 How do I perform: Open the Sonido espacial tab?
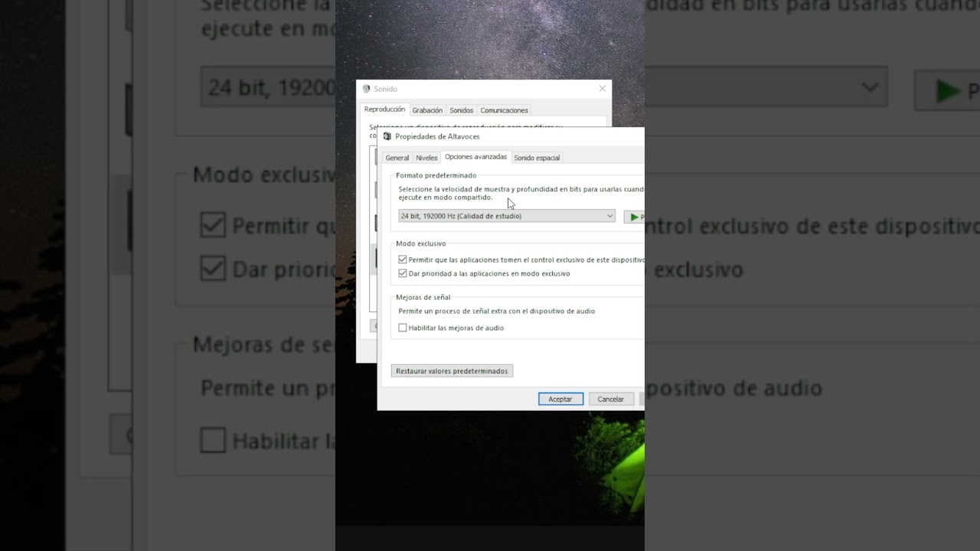point(537,158)
